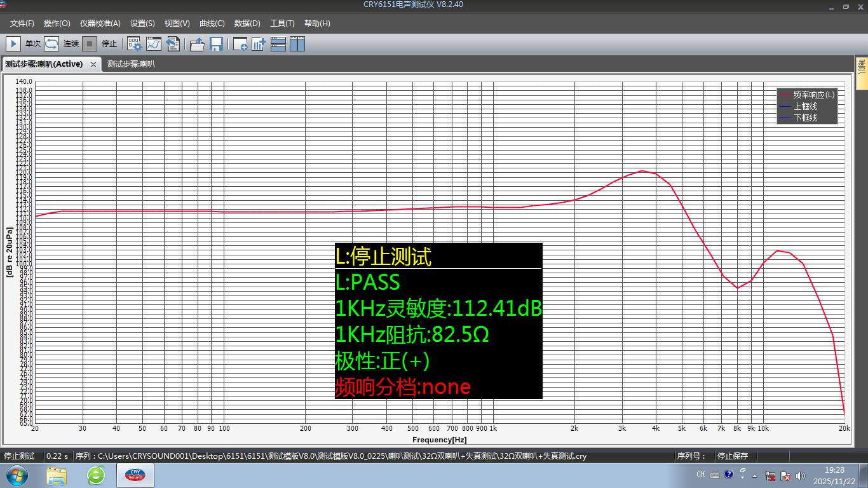Click the add chart icon
Image resolution: width=868 pixels, height=488 pixels.
coord(259,44)
